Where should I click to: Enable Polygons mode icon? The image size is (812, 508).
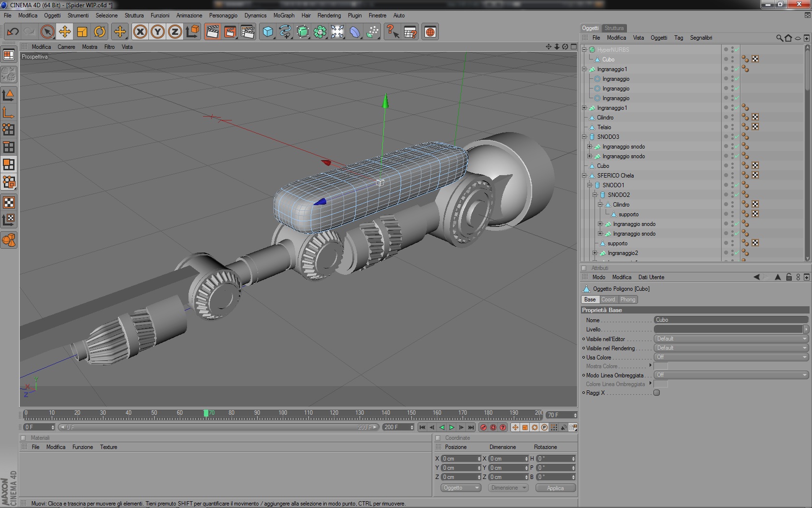9,164
